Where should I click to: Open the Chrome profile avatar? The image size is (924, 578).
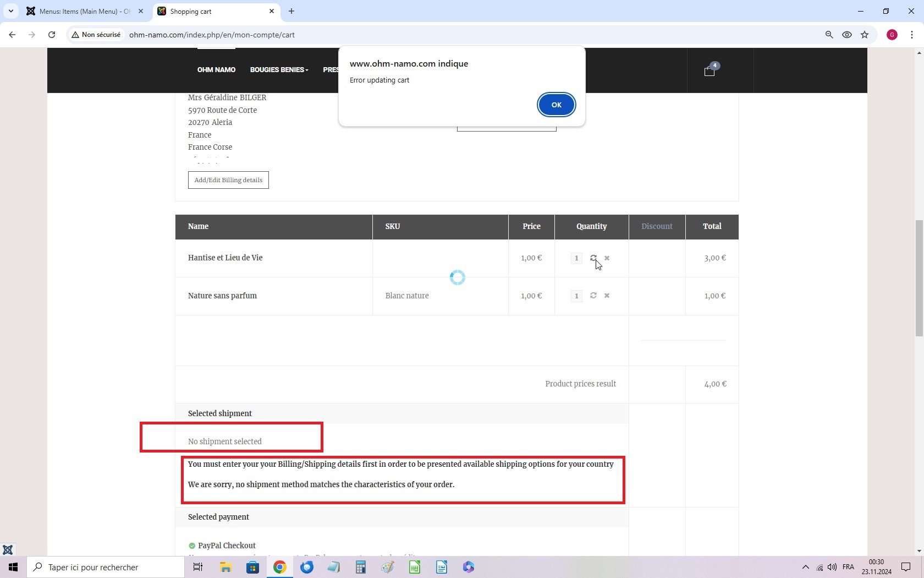[x=892, y=35]
